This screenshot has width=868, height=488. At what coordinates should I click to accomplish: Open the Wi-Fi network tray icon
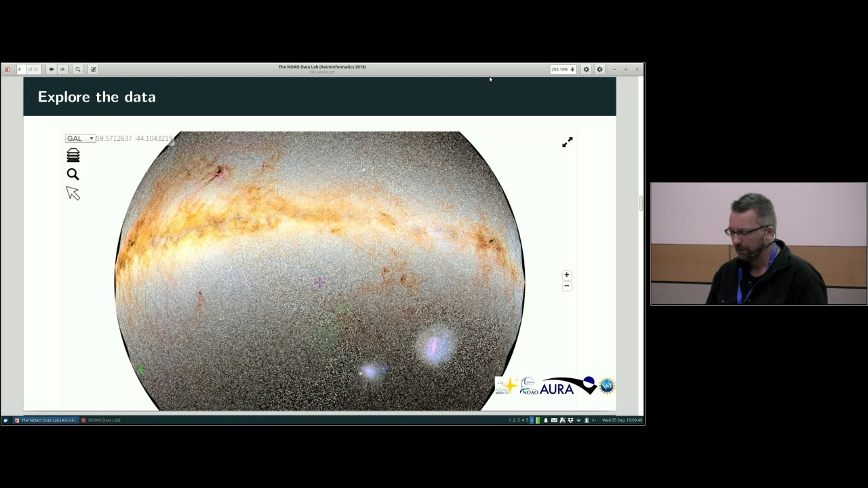578,420
